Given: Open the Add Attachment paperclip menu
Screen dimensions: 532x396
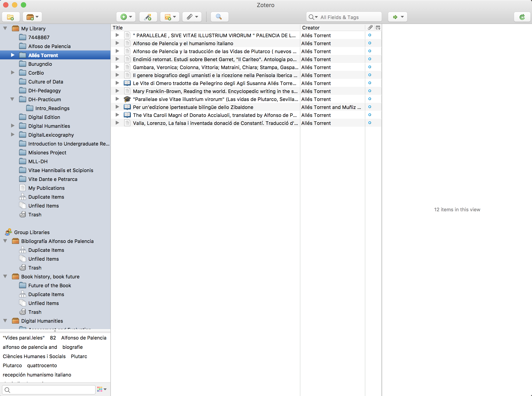Looking at the screenshot, I should [x=192, y=17].
